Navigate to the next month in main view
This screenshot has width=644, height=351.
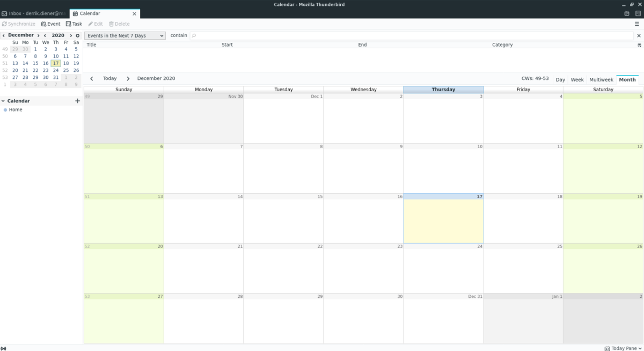[x=128, y=79]
